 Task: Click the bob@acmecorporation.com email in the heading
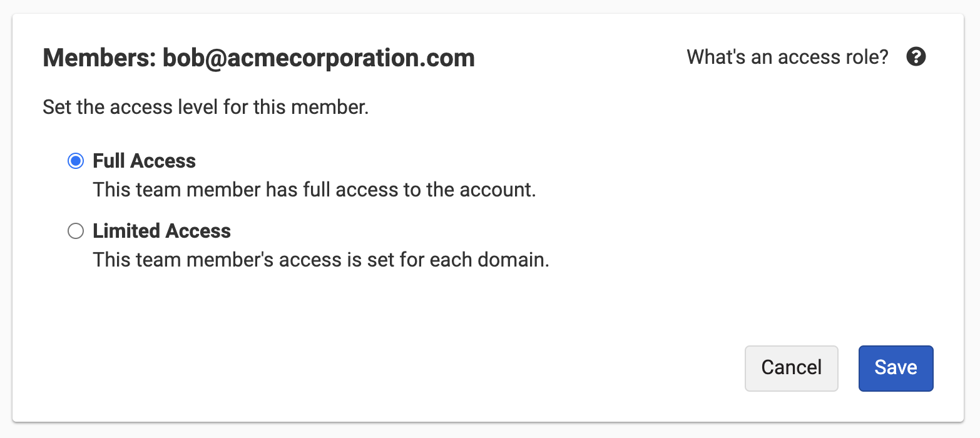point(319,58)
